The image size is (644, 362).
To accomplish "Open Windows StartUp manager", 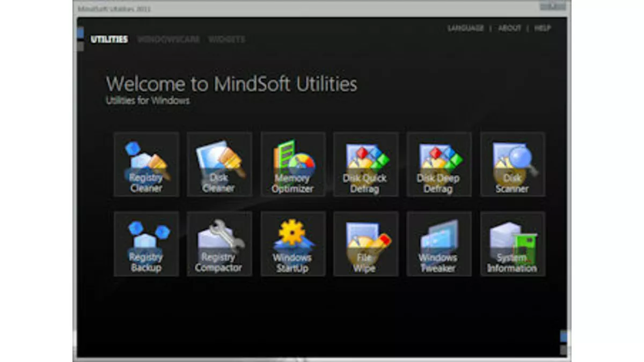I will click(x=292, y=244).
